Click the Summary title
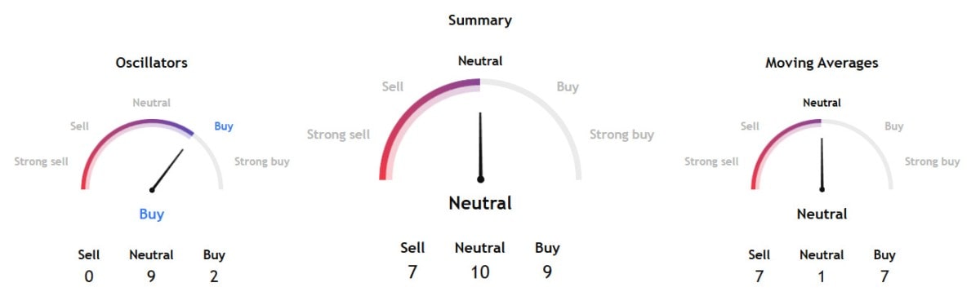The image size is (980, 296). [x=480, y=20]
